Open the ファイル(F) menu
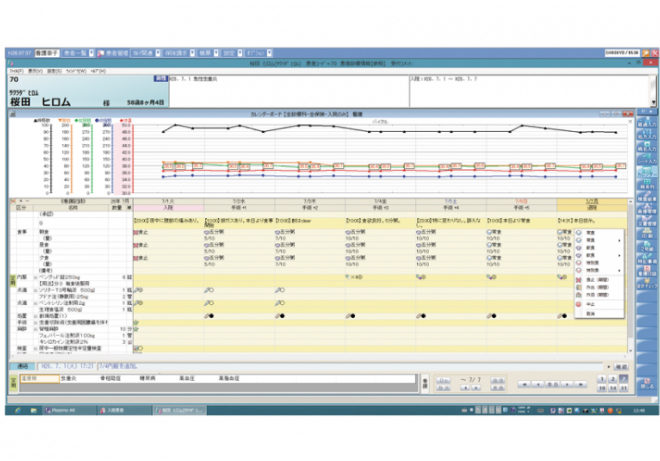 coord(16,71)
